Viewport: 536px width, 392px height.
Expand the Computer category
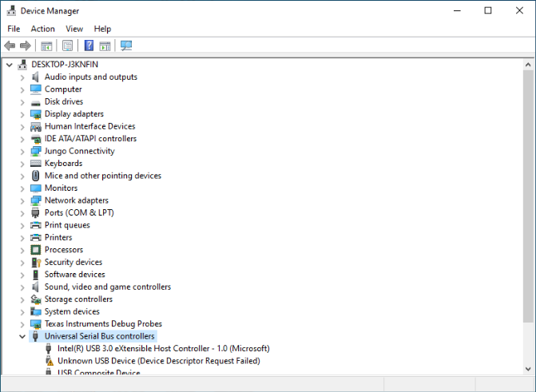tap(22, 90)
